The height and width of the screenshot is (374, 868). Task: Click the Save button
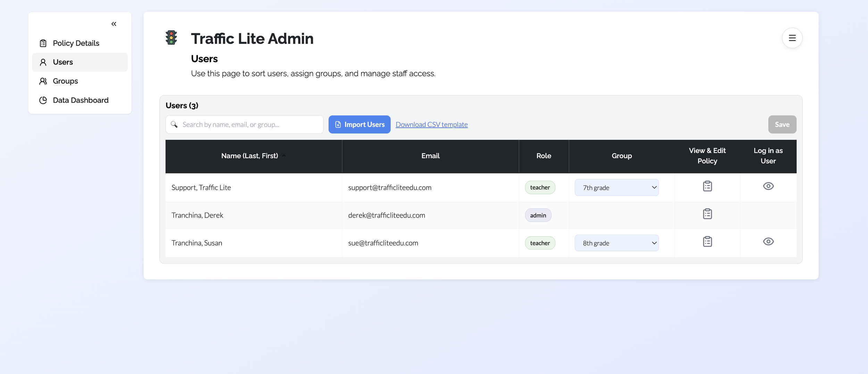tap(782, 125)
